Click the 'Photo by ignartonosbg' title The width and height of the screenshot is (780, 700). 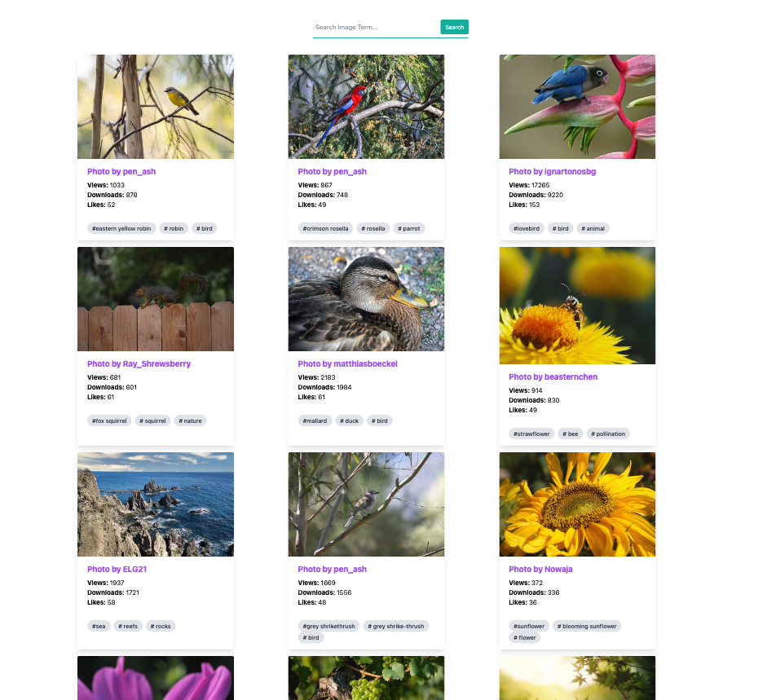(552, 172)
